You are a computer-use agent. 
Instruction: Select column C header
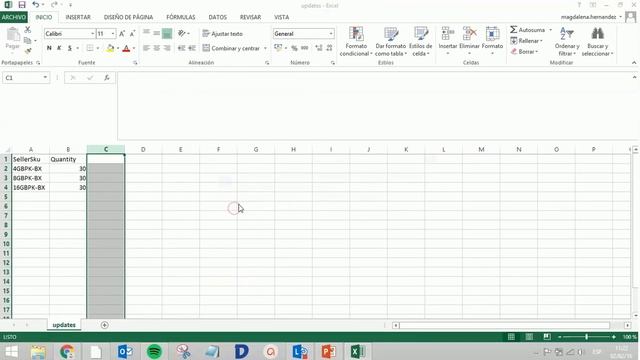tap(106, 149)
